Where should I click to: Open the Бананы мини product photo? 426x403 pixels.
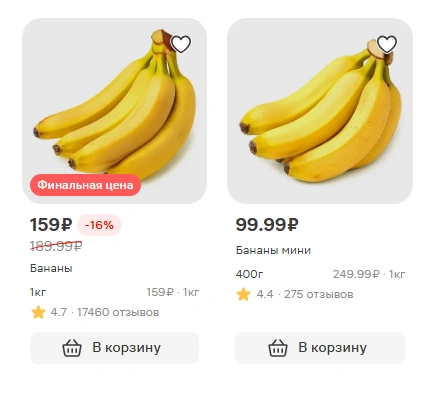pyautogui.click(x=320, y=111)
